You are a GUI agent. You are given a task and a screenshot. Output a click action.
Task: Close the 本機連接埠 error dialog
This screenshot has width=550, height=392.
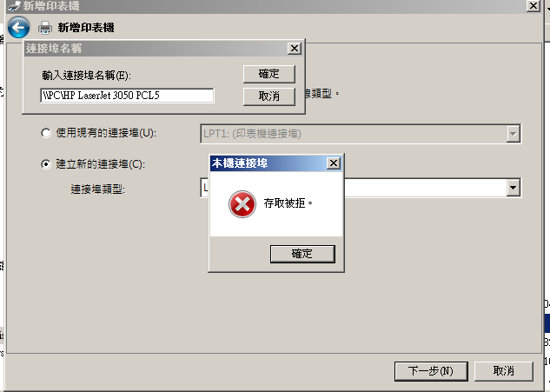pyautogui.click(x=334, y=163)
